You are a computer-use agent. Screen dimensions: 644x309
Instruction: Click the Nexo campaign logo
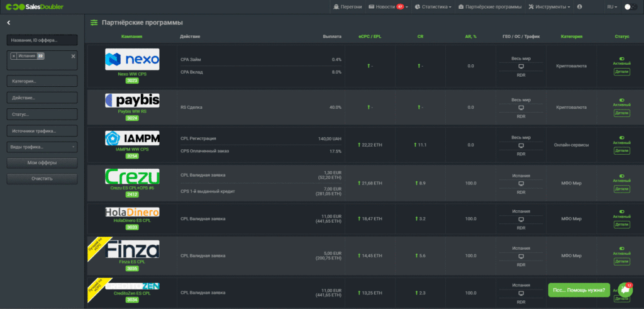click(x=132, y=60)
